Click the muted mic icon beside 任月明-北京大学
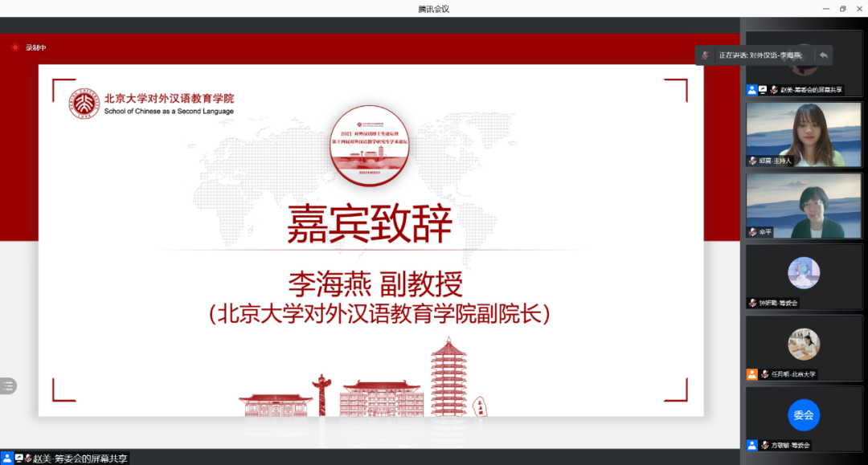Viewport: 868px width, 465px height. tap(765, 374)
